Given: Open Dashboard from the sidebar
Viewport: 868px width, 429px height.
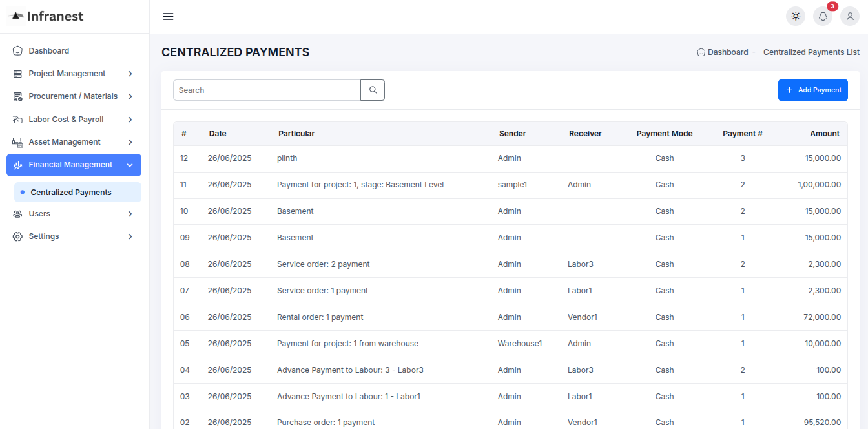Looking at the screenshot, I should pyautogui.click(x=74, y=51).
